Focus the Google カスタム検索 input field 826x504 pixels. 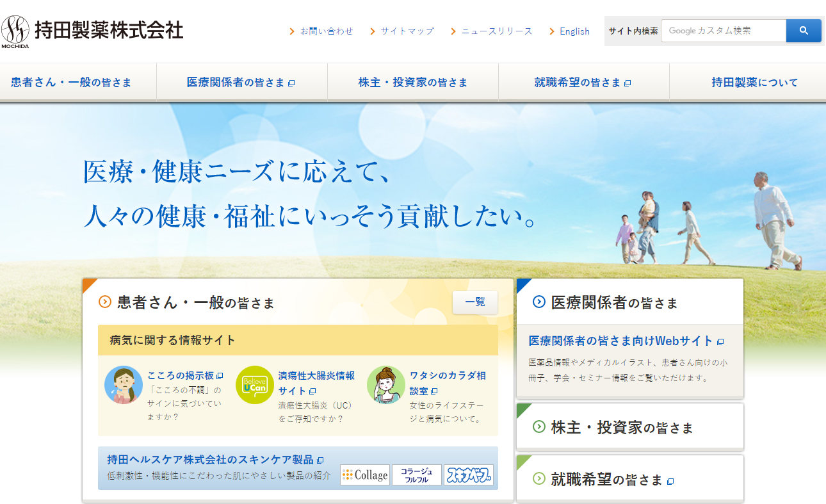tap(724, 31)
